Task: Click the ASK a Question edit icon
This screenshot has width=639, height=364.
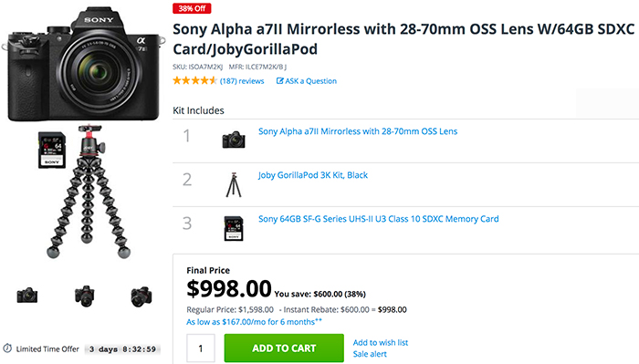Action: coord(279,80)
